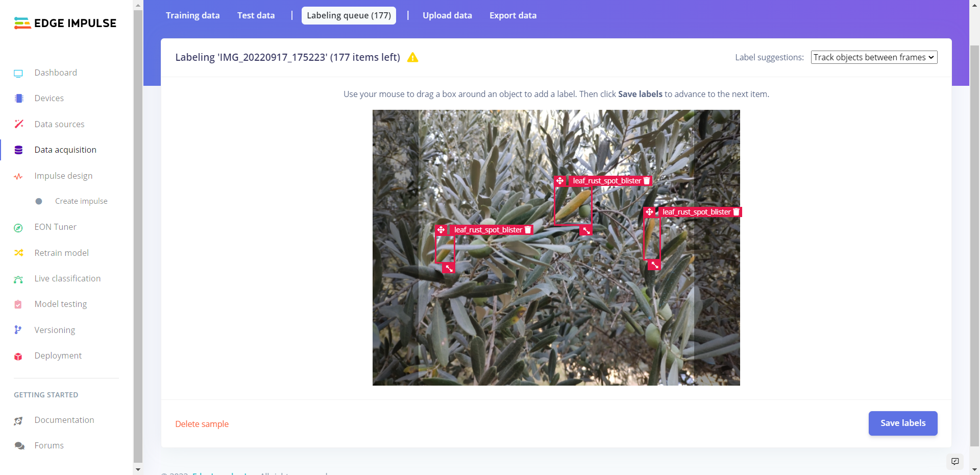
Task: Navigate to Create impulse under Impulse design
Action: (81, 201)
